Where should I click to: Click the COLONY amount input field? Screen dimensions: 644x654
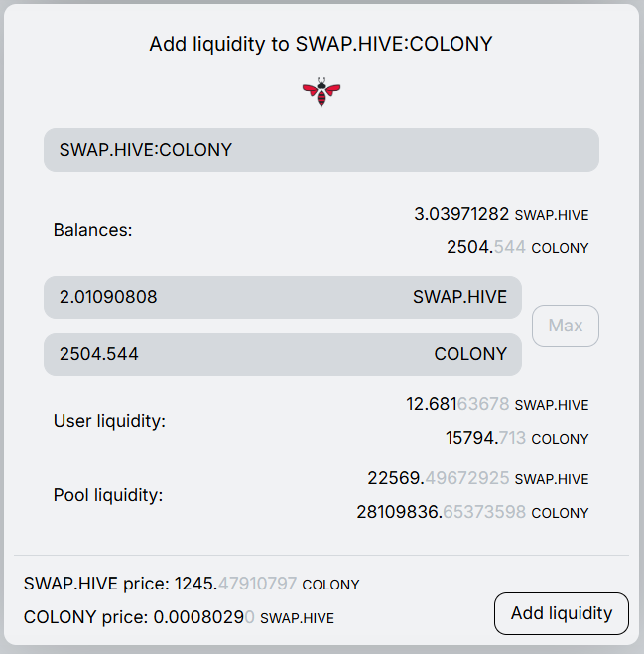228,354
